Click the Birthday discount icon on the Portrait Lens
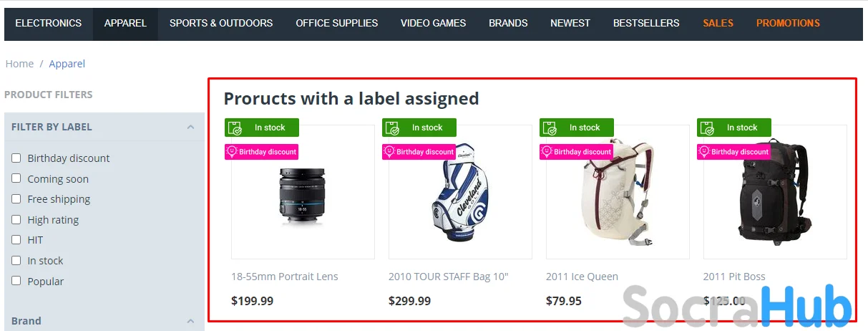 tap(232, 152)
